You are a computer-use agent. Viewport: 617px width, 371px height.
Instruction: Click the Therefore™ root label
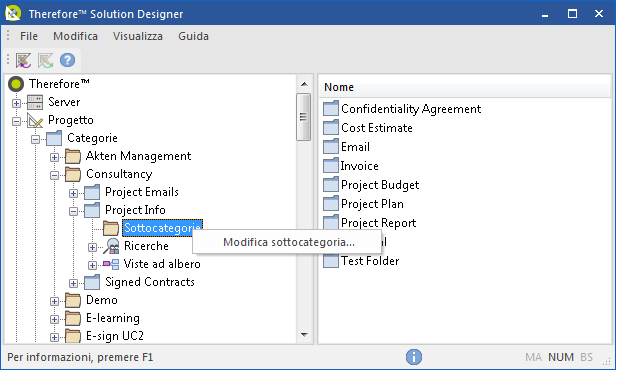tap(59, 84)
